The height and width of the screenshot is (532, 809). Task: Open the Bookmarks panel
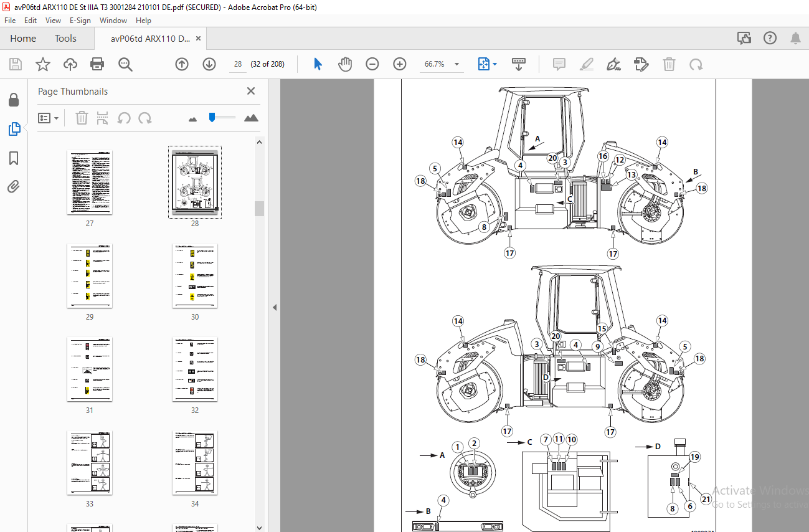click(14, 158)
